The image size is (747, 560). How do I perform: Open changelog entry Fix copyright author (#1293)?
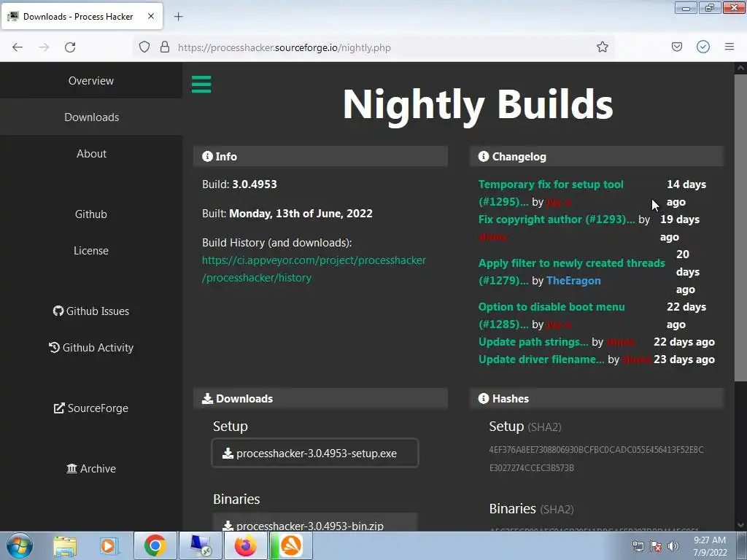pyautogui.click(x=557, y=219)
